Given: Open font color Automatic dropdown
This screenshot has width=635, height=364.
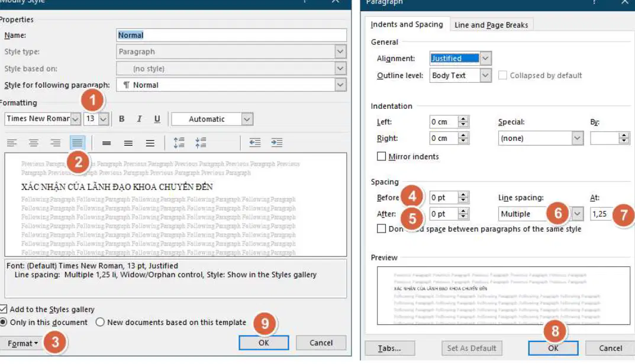Looking at the screenshot, I should point(247,119).
